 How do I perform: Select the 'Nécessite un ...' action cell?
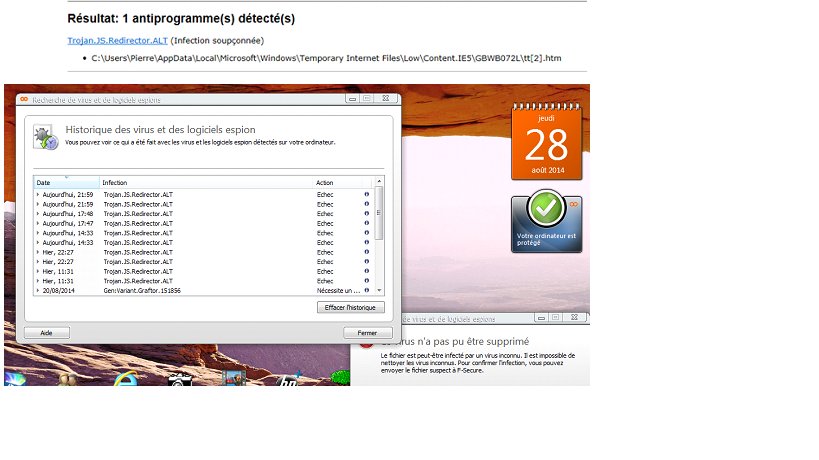pyautogui.click(x=338, y=291)
